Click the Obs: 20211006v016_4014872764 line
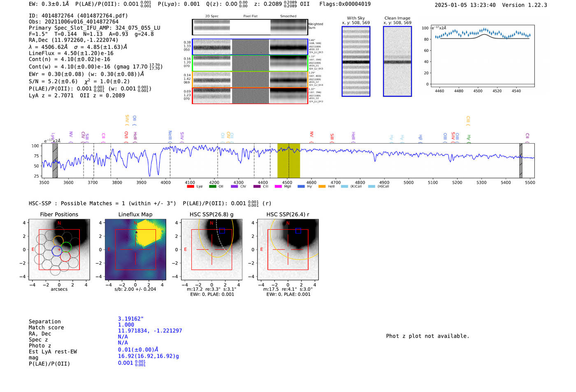Viewport: 576px width, 392px height. [74, 22]
